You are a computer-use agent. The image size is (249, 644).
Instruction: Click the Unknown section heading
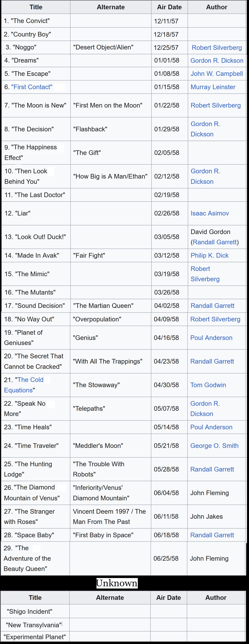117,583
